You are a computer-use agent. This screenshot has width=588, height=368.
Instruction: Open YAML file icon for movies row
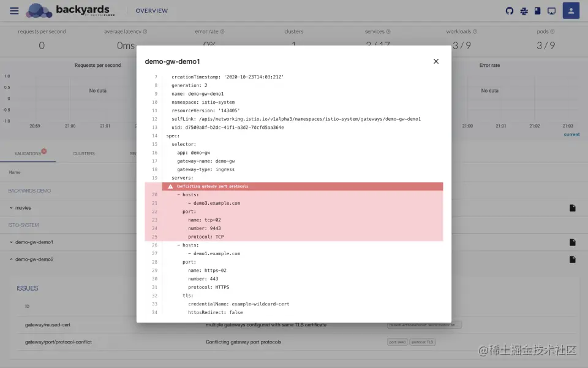pos(572,208)
